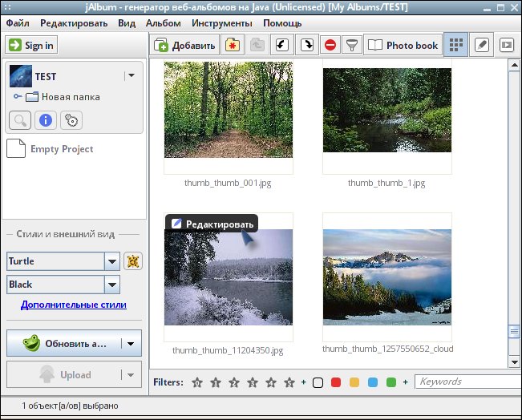Select the snowy lake thumbnail thumb_thumb_11204350.jpg
This screenshot has height=420, width=522.
tap(229, 277)
